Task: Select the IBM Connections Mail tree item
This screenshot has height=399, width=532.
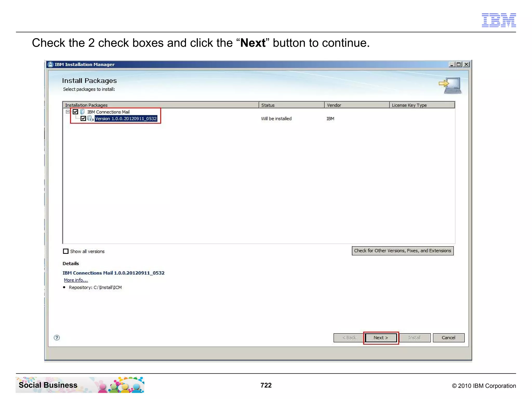Action: tap(108, 112)
